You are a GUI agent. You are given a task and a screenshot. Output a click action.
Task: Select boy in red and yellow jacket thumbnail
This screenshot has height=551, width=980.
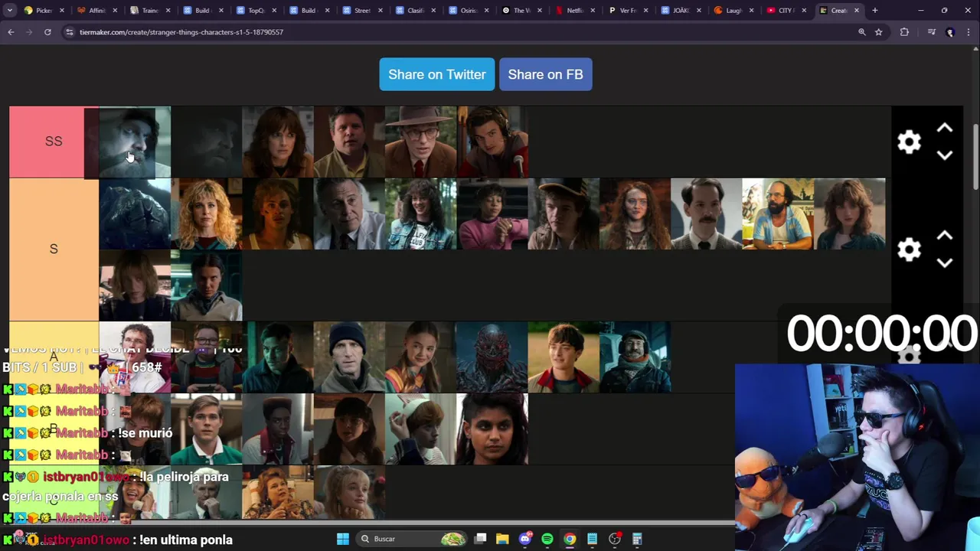pos(563,357)
